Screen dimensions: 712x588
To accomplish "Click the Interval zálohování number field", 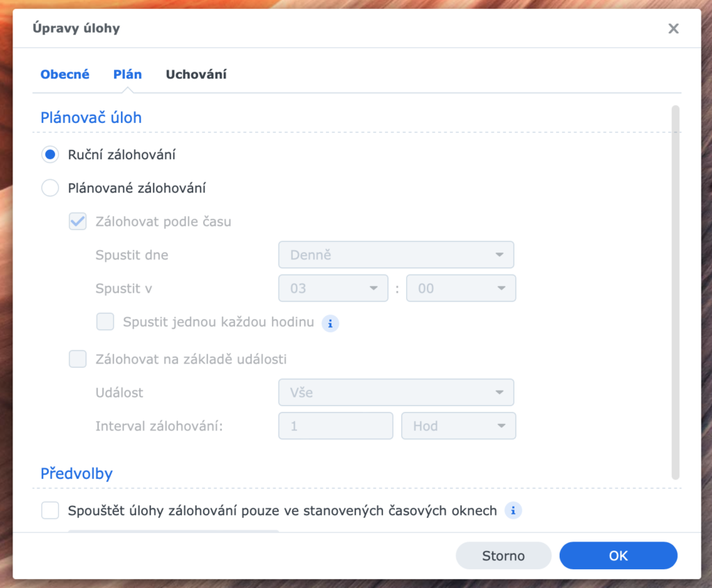I will tap(336, 425).
